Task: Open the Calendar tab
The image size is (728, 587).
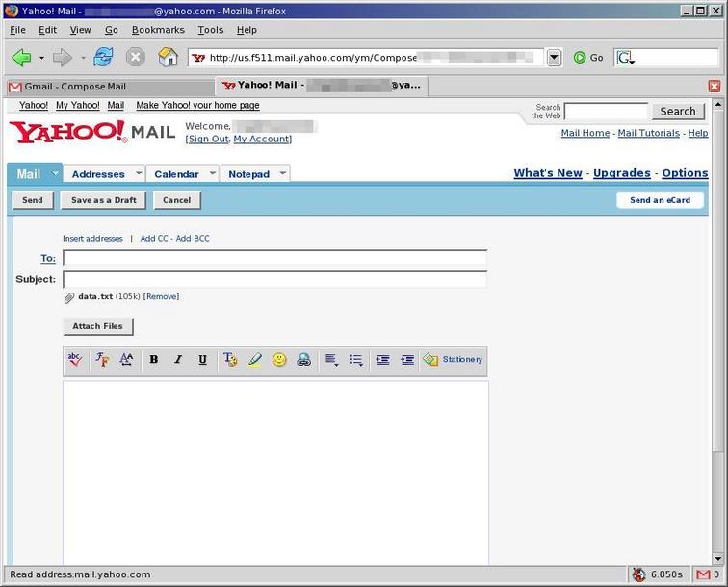Action: point(176,174)
